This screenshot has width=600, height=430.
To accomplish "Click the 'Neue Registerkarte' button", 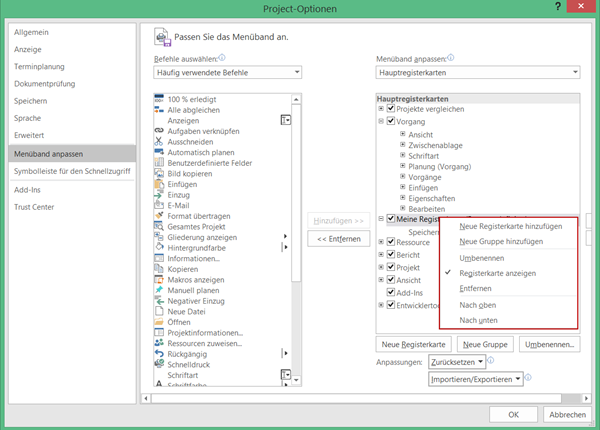I will pos(414,344).
